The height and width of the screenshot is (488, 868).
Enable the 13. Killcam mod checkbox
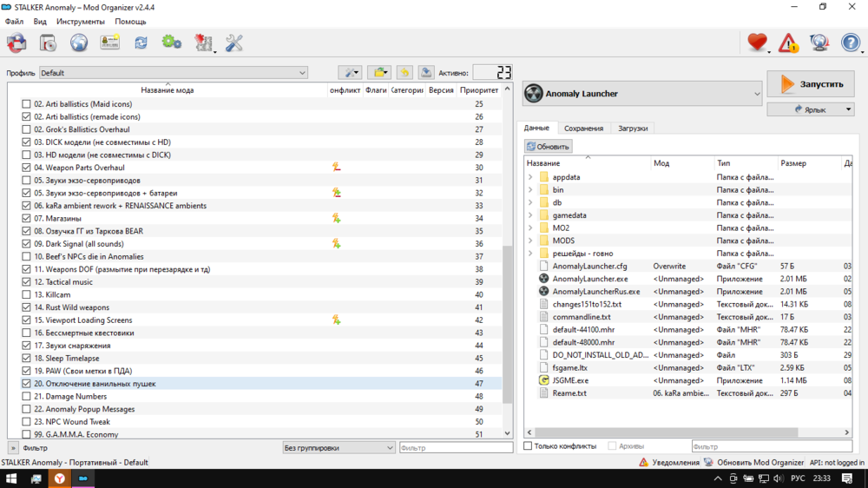(26, 295)
